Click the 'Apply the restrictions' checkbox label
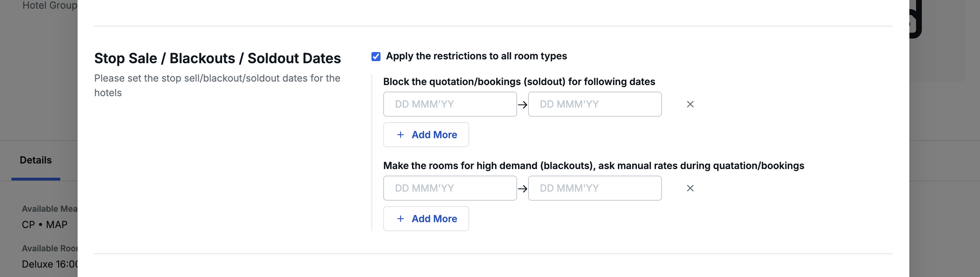 click(x=476, y=56)
